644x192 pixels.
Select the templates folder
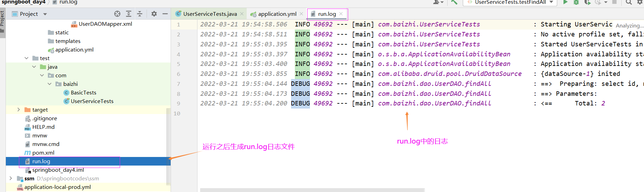[64, 41]
